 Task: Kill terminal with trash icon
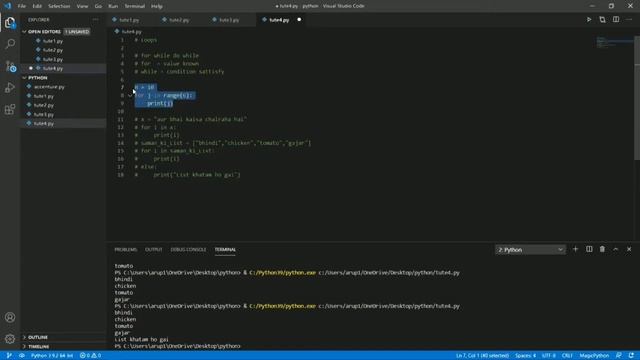(x=602, y=249)
